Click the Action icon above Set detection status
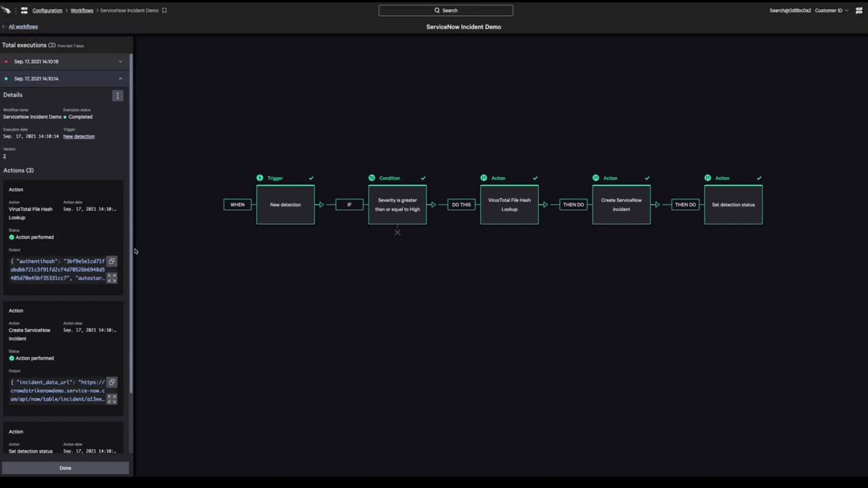Viewport: 868px width, 488px height. (708, 178)
